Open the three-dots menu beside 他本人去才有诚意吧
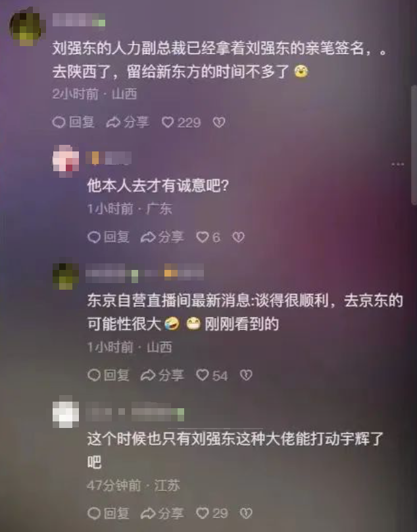This screenshot has height=532, width=417. (397, 164)
